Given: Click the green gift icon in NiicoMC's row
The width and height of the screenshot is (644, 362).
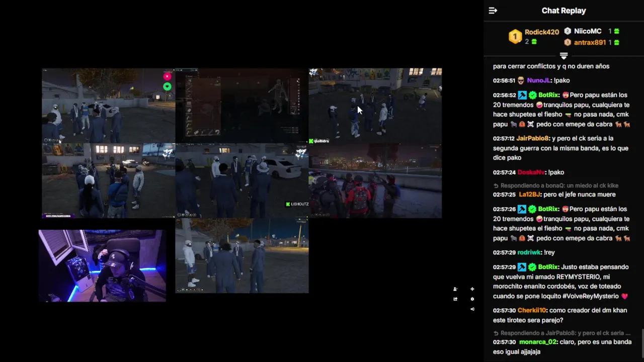Looking at the screenshot, I should click(616, 31).
